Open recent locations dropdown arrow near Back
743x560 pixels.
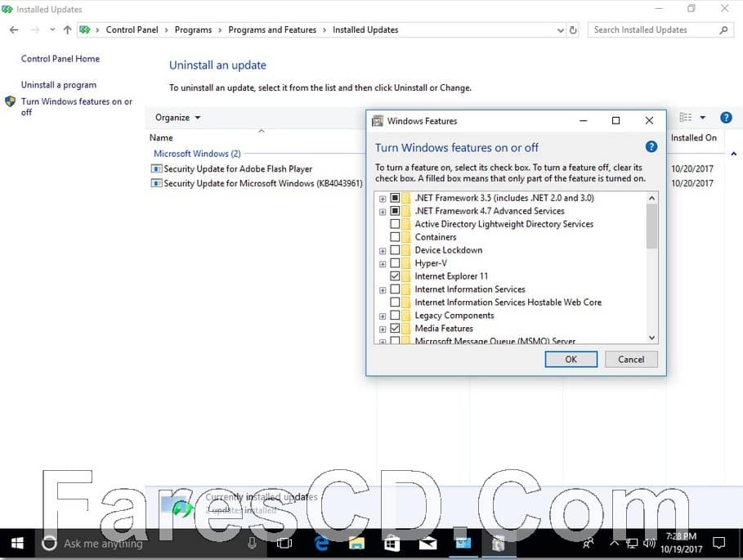pos(52,30)
